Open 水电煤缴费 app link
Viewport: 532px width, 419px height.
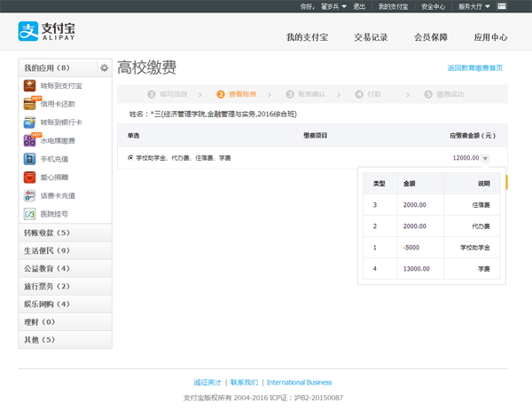pyautogui.click(x=58, y=141)
